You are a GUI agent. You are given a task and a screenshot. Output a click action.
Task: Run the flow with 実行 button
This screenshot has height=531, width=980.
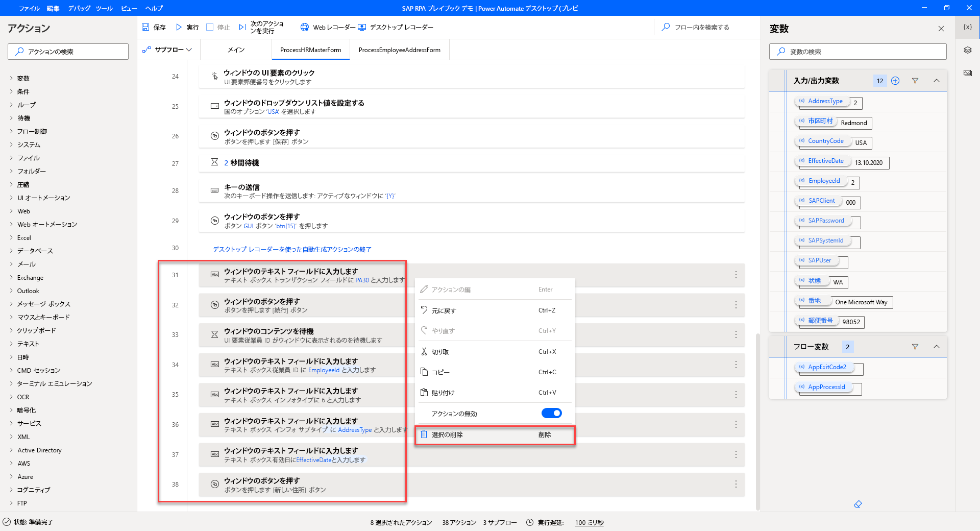pyautogui.click(x=187, y=27)
